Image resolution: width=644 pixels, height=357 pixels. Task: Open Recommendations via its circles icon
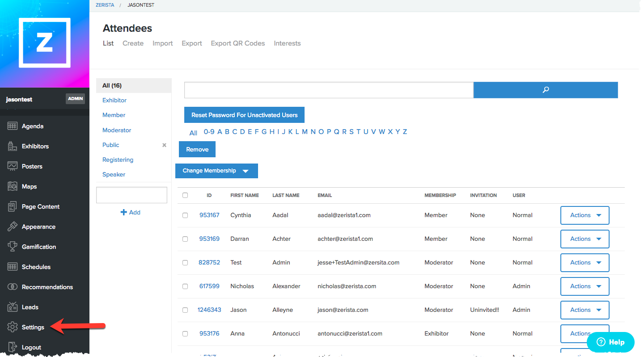tap(13, 287)
